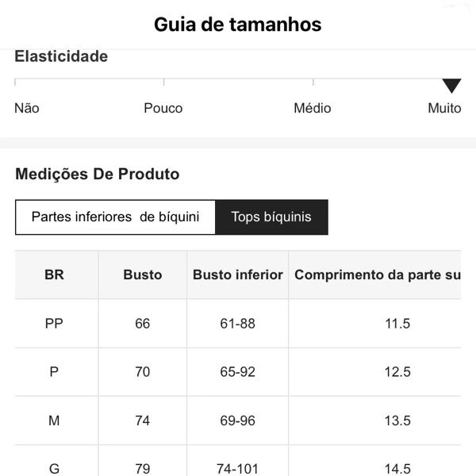Select the PP size row

[54, 324]
